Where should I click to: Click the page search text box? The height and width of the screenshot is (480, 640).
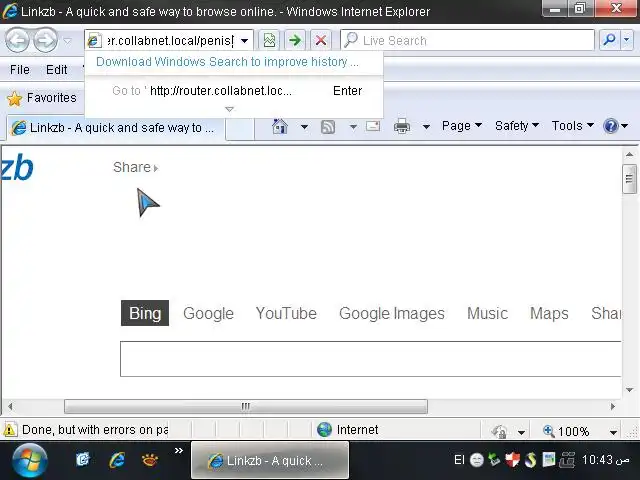coord(371,359)
